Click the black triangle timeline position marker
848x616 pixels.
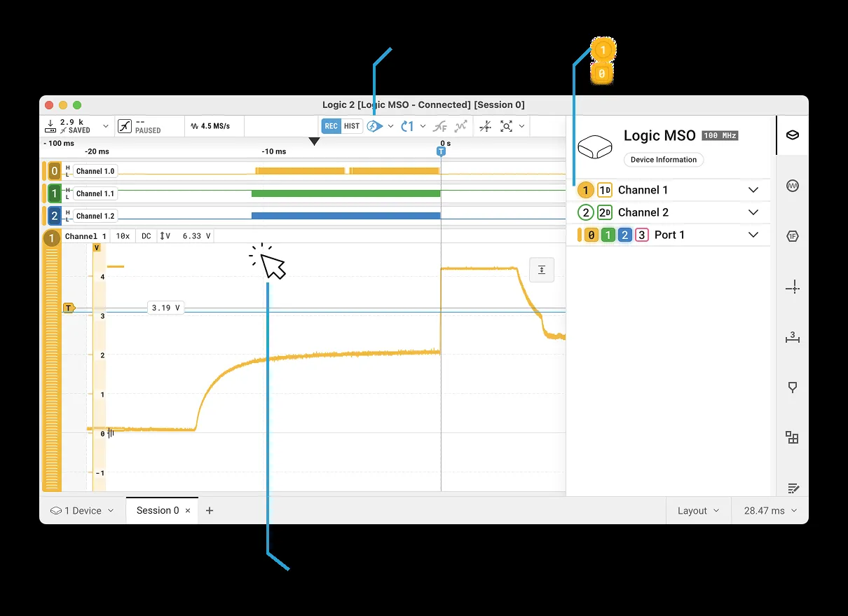coord(315,142)
